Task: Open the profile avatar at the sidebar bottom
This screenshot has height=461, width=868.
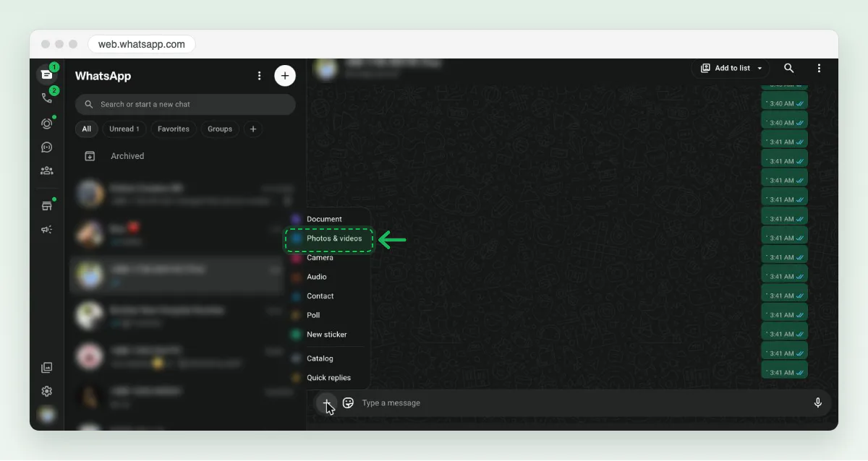Action: click(47, 415)
